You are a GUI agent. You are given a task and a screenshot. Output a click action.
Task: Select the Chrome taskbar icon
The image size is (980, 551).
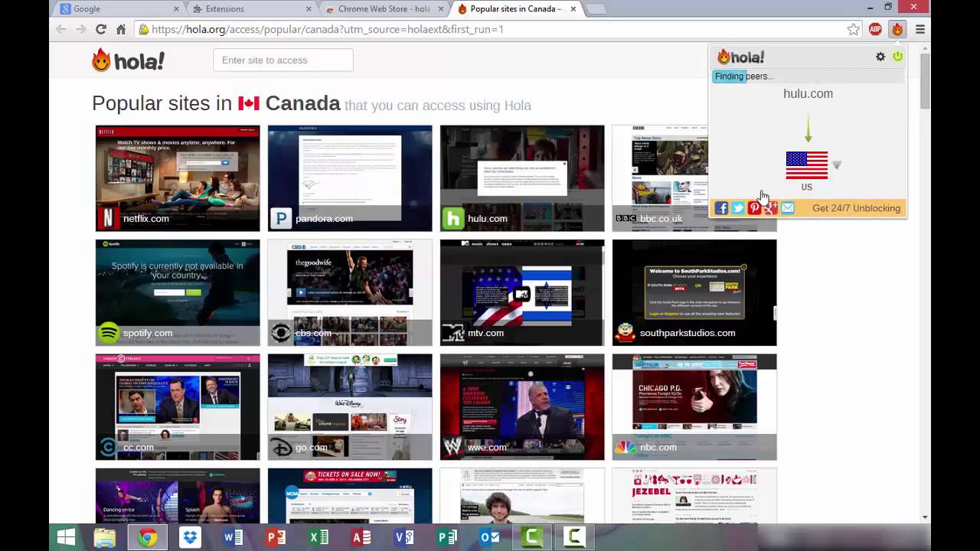coord(148,538)
